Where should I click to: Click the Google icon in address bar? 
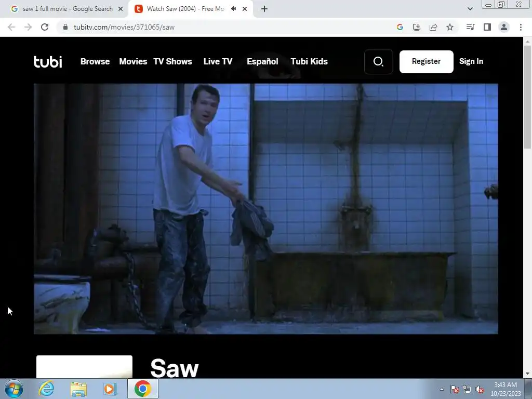point(400,27)
